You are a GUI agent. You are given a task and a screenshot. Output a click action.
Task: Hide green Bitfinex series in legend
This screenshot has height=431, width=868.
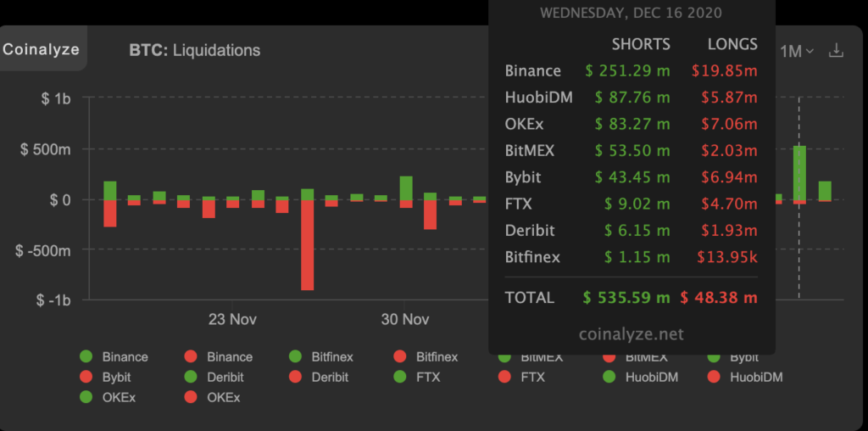click(x=320, y=357)
